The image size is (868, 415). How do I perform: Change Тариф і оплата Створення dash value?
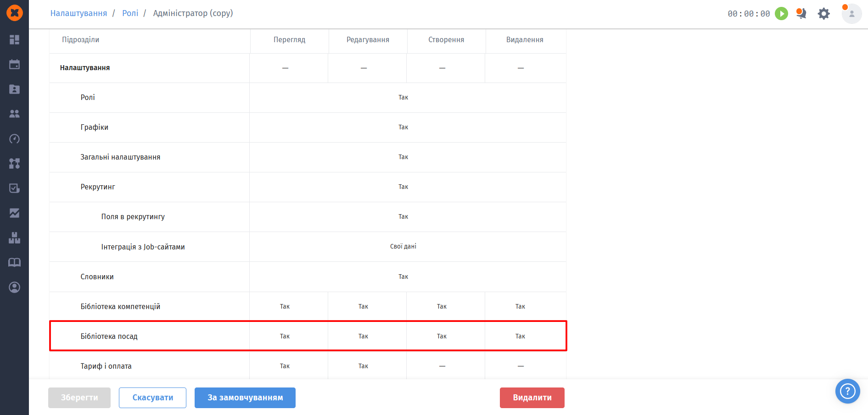442,366
